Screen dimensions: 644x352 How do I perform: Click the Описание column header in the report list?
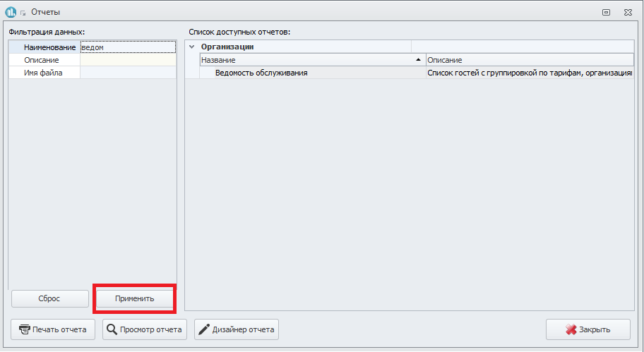[530, 60]
